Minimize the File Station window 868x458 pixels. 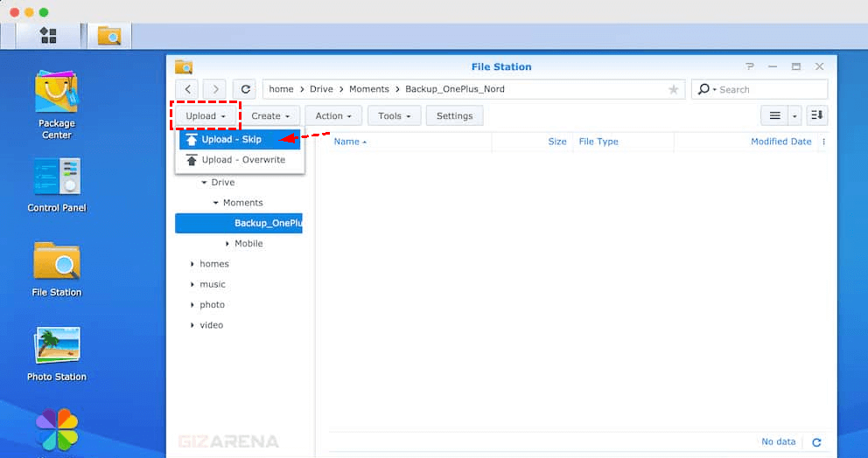click(773, 66)
